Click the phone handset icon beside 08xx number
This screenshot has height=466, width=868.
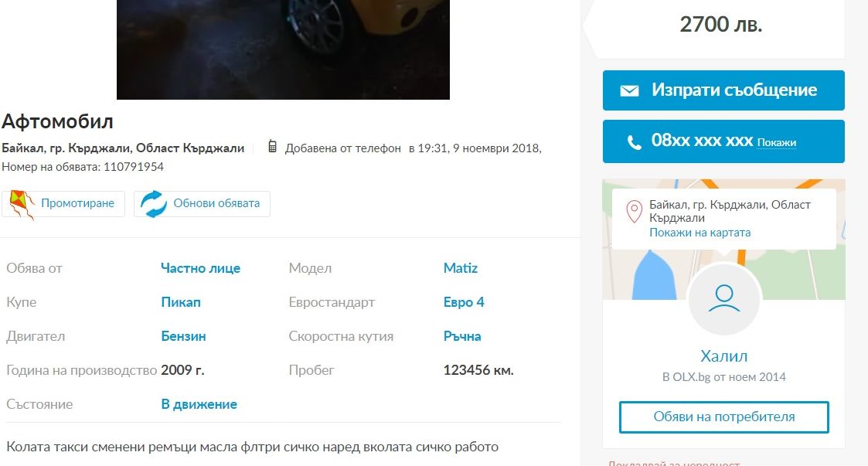click(x=634, y=142)
